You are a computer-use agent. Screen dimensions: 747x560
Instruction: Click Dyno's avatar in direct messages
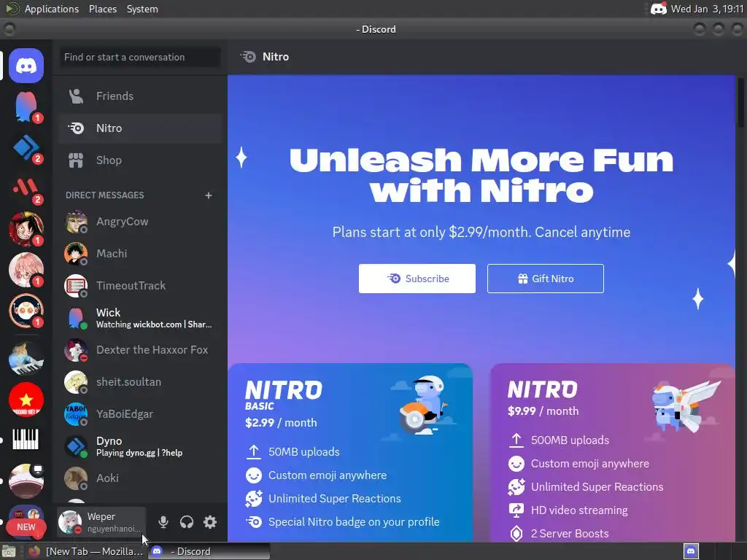(76, 446)
